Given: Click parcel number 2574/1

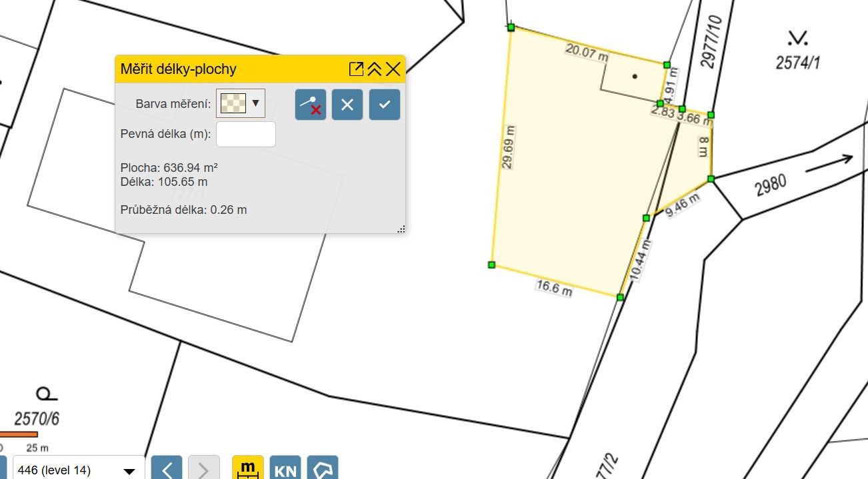Looking at the screenshot, I should [x=797, y=63].
